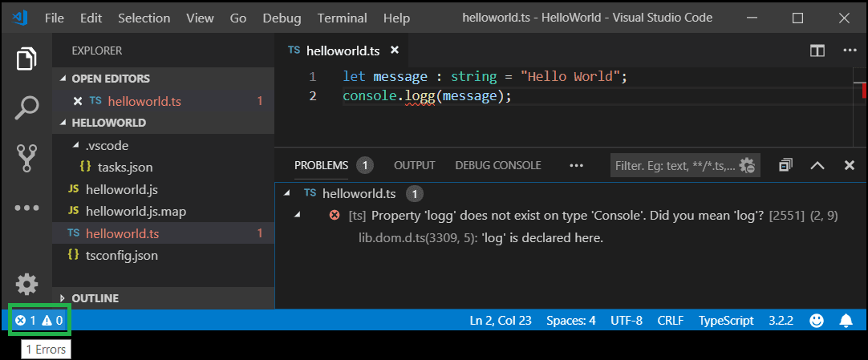The image size is (868, 360).
Task: Open the Source Control view icon
Action: 26,158
